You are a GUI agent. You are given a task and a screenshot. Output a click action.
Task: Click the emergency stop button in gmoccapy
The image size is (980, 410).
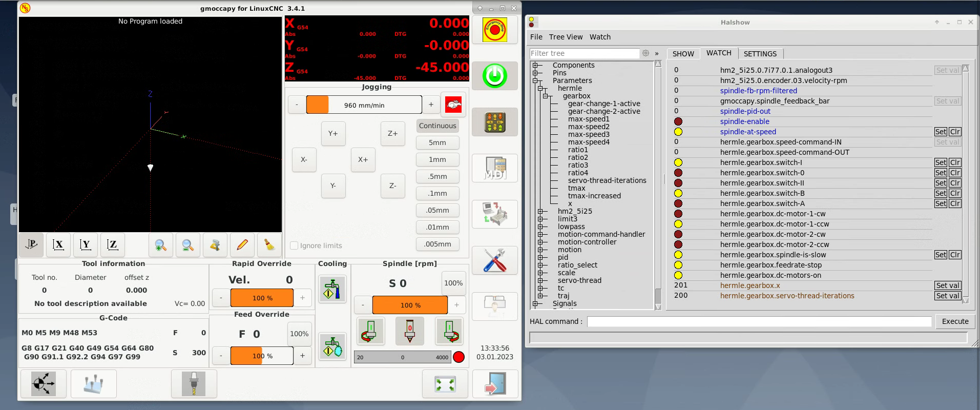pos(494,30)
